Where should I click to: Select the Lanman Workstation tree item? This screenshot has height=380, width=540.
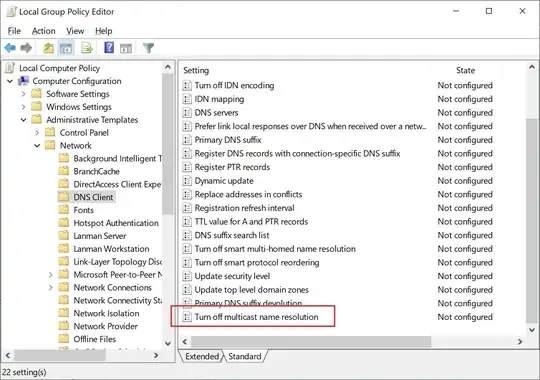coord(111,249)
